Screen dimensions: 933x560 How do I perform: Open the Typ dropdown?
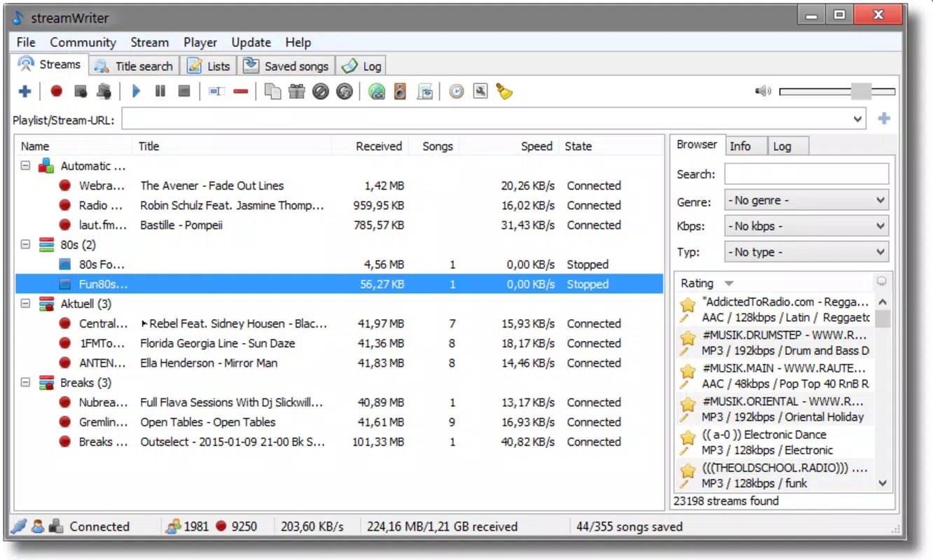(x=806, y=252)
